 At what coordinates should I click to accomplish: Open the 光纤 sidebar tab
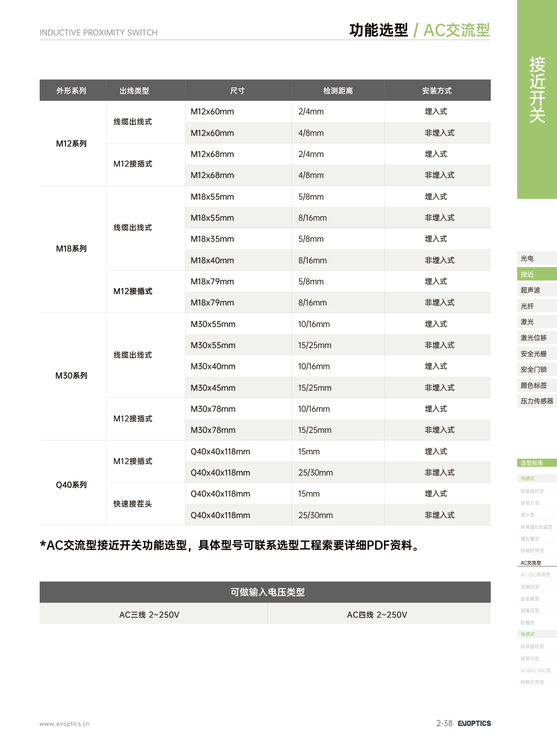[537, 306]
